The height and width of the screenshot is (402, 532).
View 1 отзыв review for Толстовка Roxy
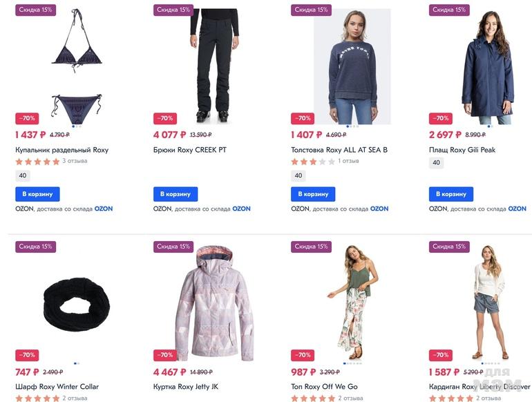coord(348,161)
